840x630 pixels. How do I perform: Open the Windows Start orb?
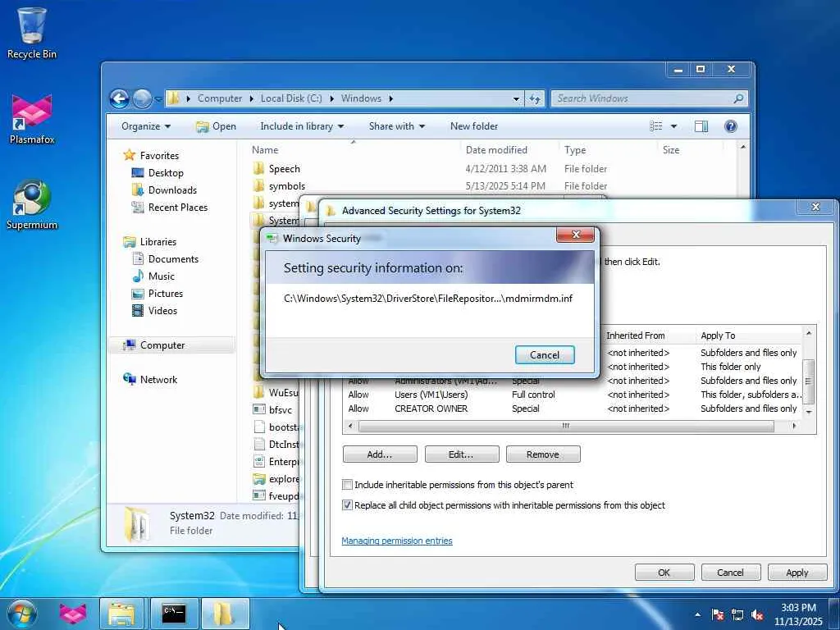(22, 614)
